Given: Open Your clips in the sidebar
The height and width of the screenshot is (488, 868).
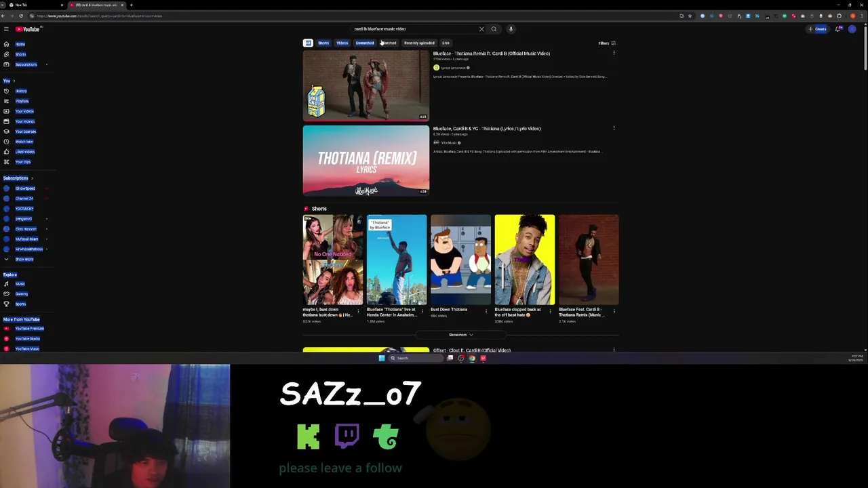Looking at the screenshot, I should [22, 162].
